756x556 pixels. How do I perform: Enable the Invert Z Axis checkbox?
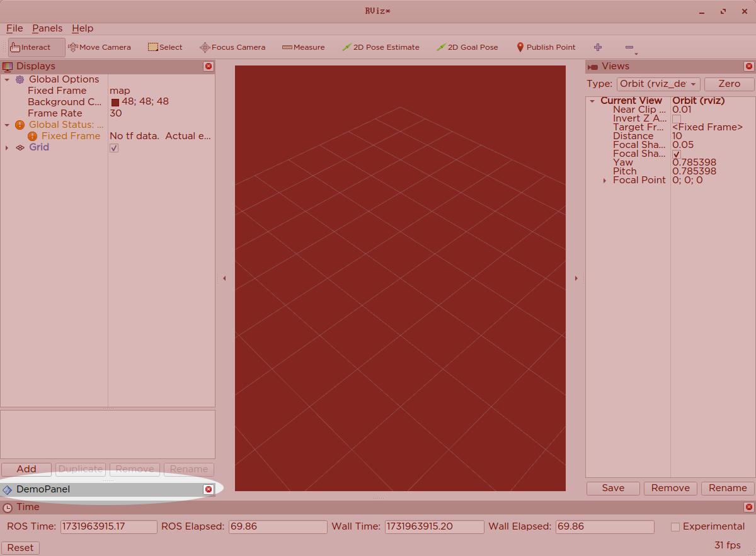[676, 118]
